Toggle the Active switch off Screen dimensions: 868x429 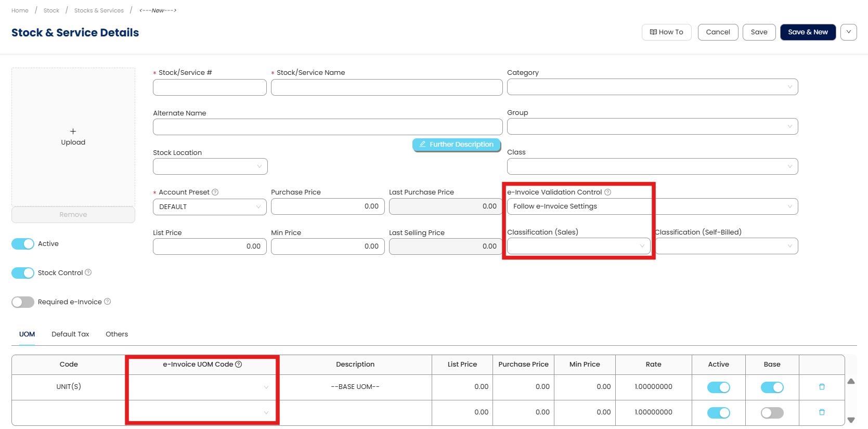pos(23,244)
